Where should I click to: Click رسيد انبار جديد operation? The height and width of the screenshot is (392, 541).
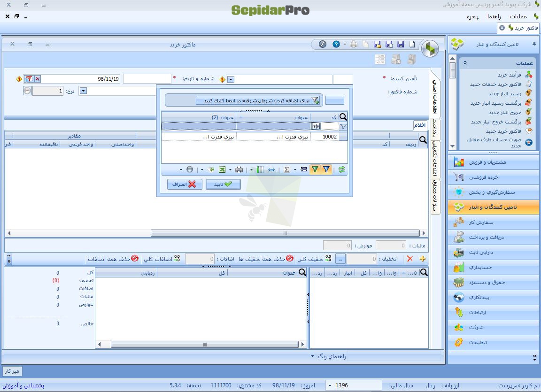coord(510,93)
